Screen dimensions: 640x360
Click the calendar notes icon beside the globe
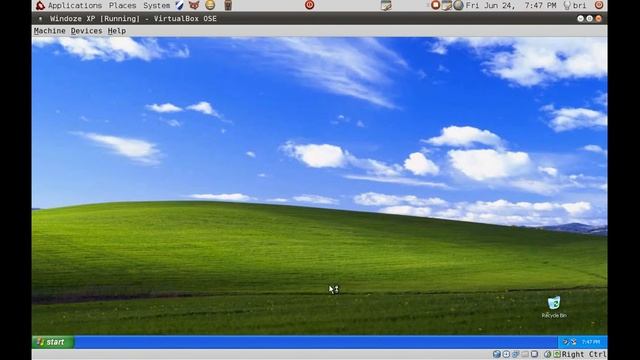(447, 5)
